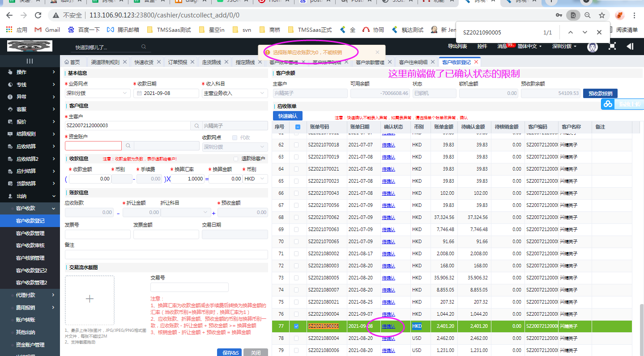
Task: Dismiss the orange warning notification
Action: (377, 52)
